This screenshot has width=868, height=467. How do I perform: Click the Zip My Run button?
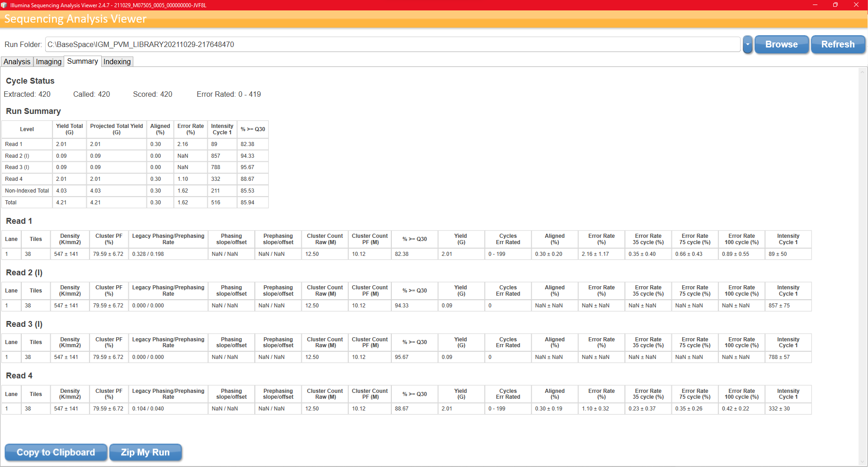click(145, 452)
